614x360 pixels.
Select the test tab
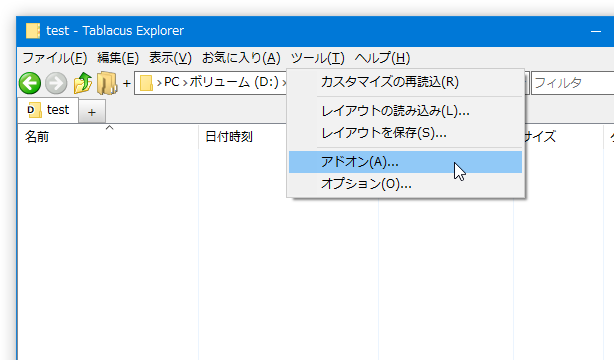click(48, 110)
